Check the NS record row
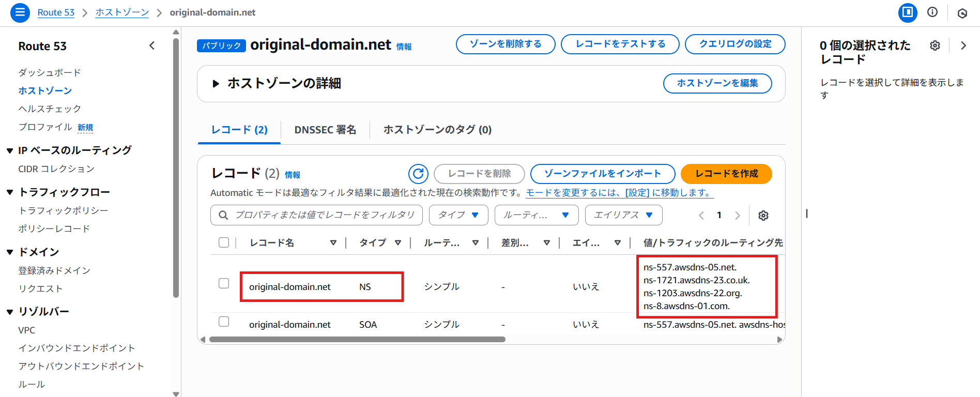This screenshot has height=397, width=980. 224,283
